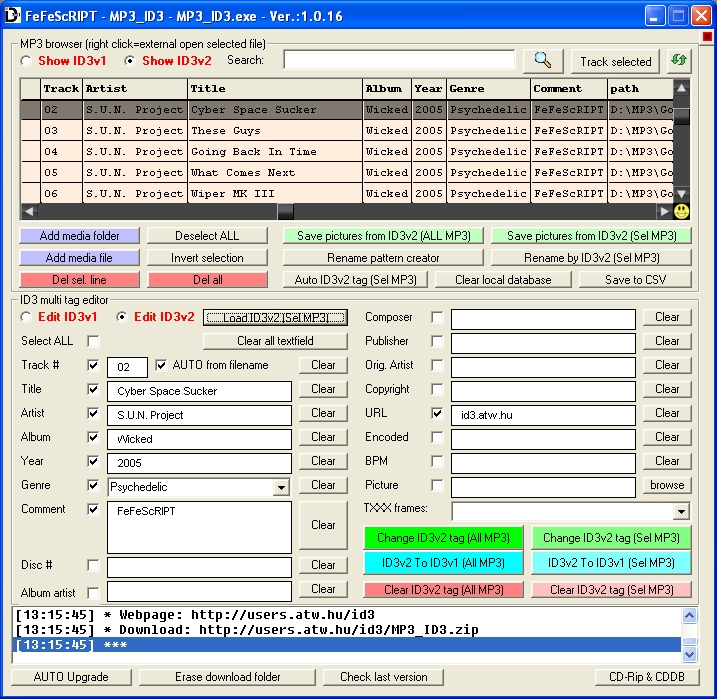Click Auto ID3v2 tag (Sel MP3)
The image size is (717, 699).
coord(355,280)
